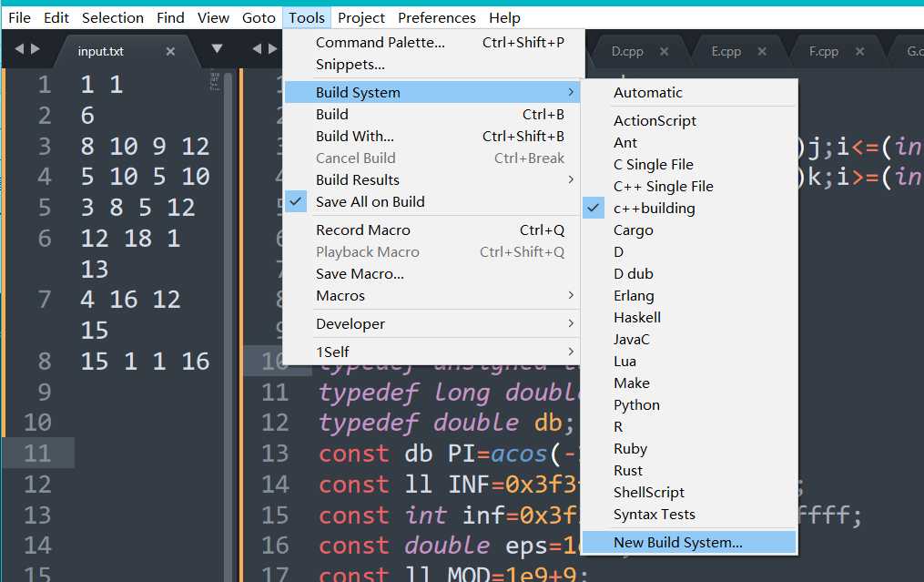
Task: Choose Ruby build system
Action: [689, 449]
